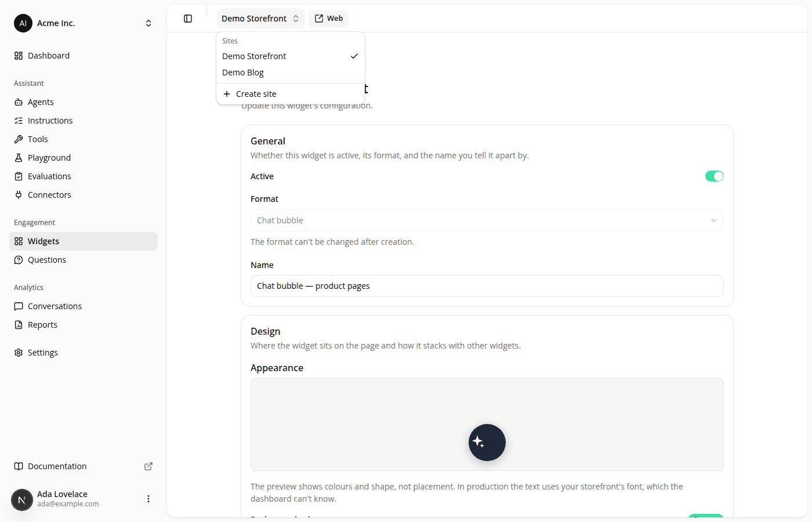Click the sparkle chat bubble preview
812x522 pixels.
tap(487, 443)
